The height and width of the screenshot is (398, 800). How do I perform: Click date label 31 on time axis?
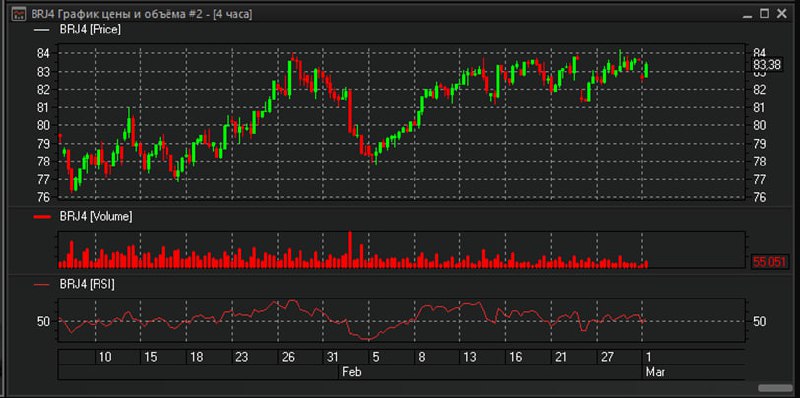(x=333, y=357)
